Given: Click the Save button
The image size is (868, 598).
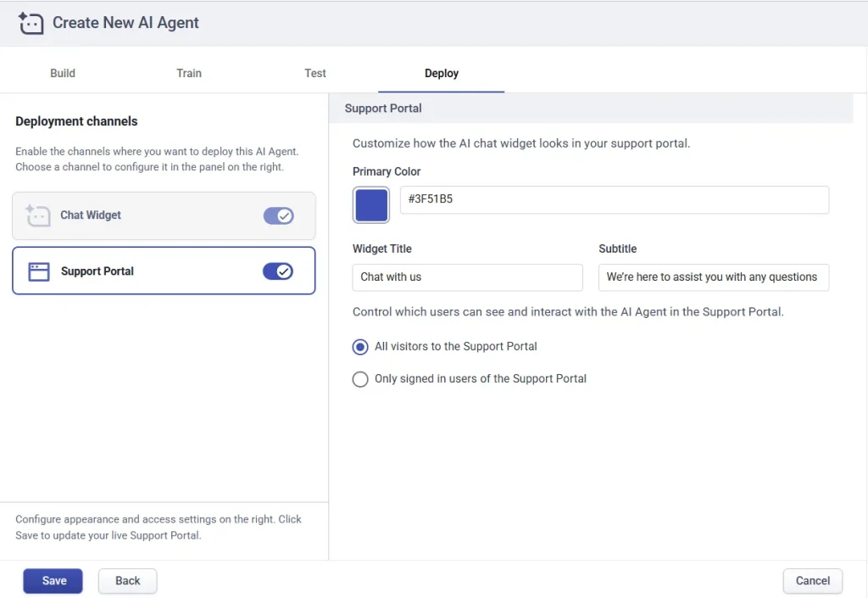Looking at the screenshot, I should pos(53,581).
